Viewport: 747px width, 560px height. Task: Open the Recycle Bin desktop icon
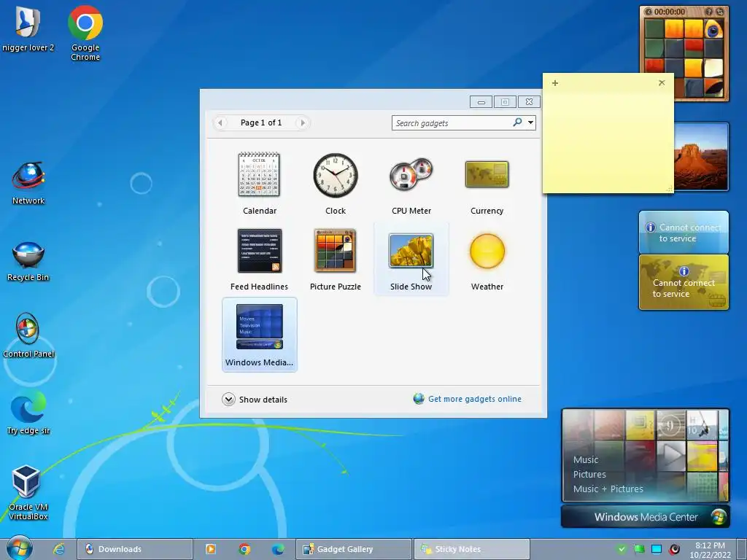click(28, 261)
